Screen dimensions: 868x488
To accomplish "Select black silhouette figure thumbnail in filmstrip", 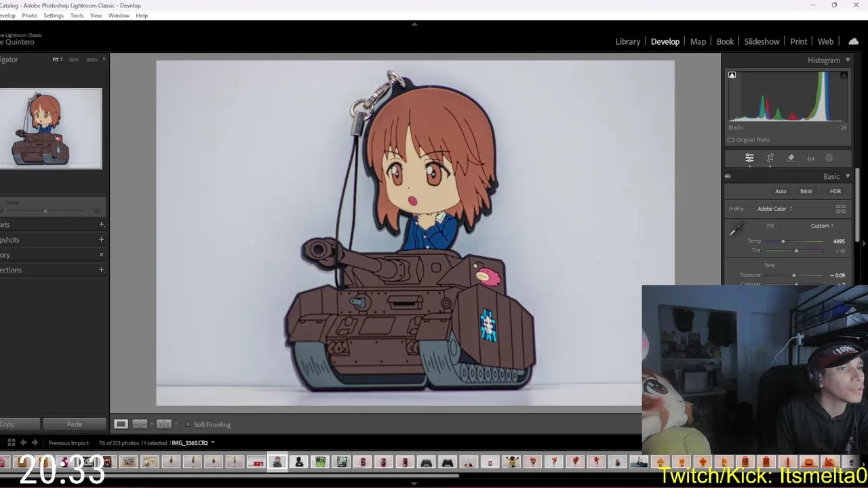I will [x=299, y=462].
